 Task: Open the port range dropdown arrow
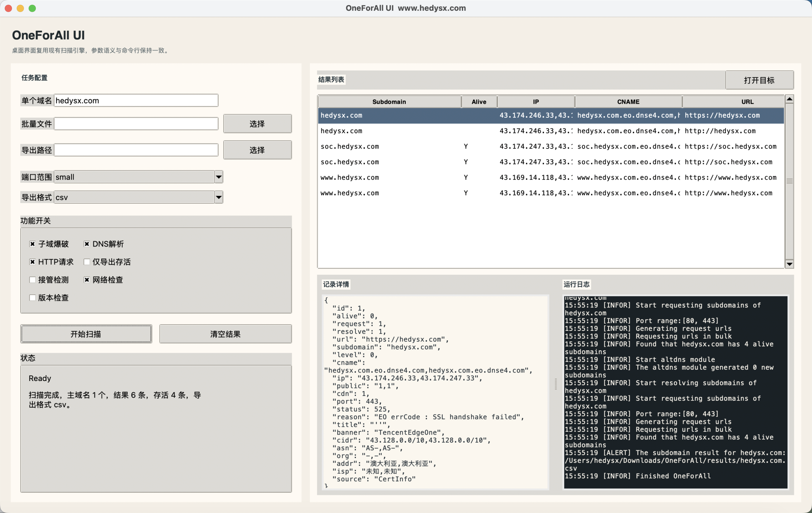coord(219,177)
